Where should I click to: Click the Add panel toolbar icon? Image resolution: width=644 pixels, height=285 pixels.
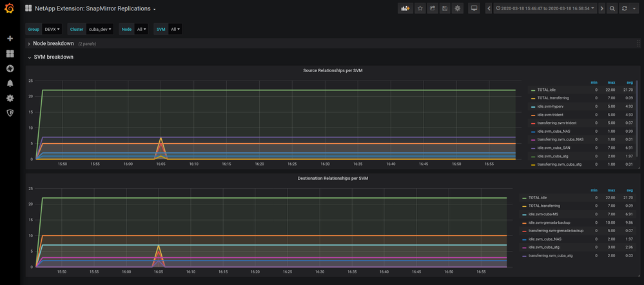405,8
